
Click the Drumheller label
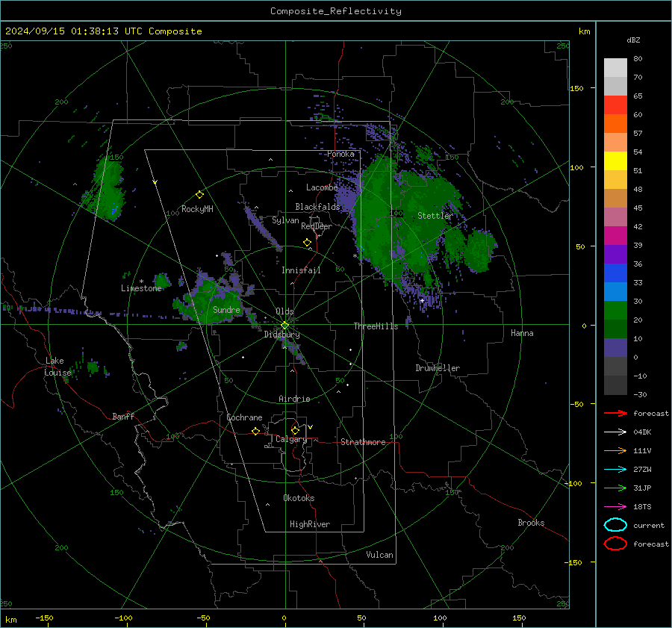click(438, 368)
